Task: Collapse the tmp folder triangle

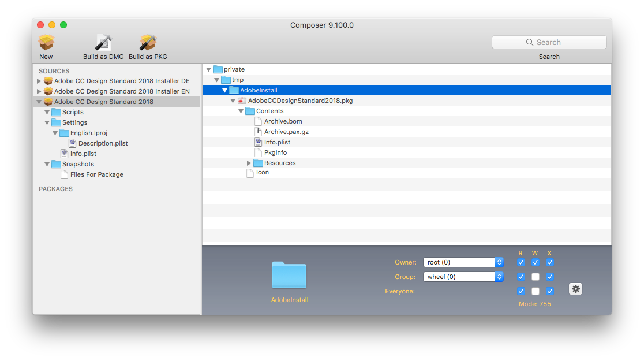Action: pos(216,80)
